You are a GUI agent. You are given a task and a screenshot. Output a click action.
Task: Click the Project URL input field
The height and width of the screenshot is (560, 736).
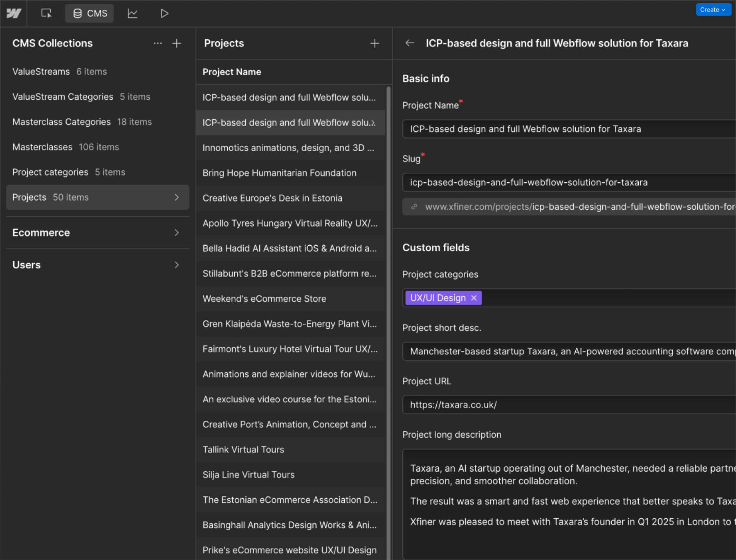tap(569, 405)
